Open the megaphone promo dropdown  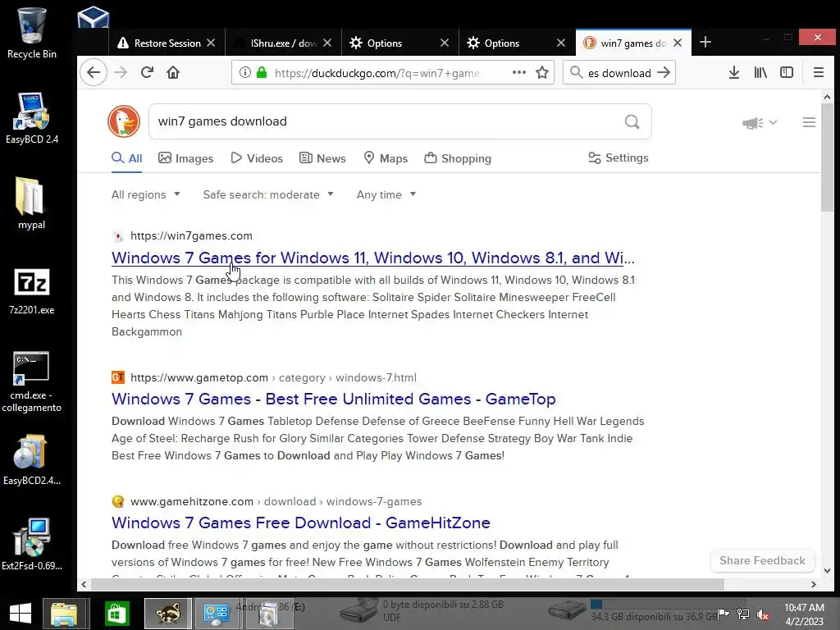[759, 123]
